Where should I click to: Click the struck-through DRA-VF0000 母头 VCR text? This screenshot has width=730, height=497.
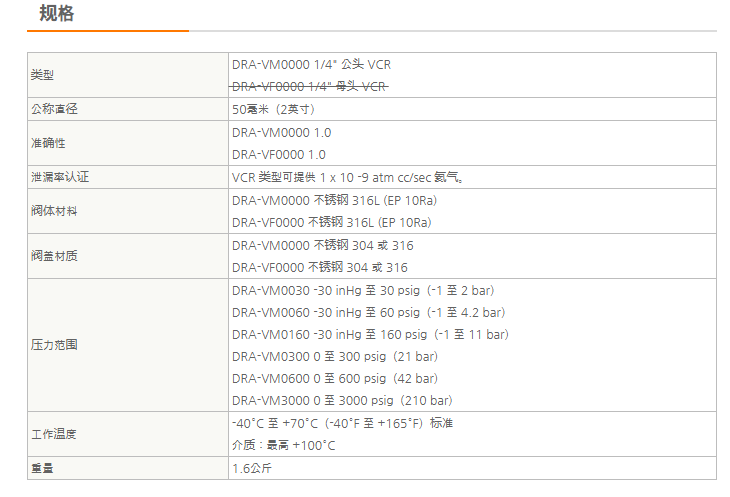[309, 87]
